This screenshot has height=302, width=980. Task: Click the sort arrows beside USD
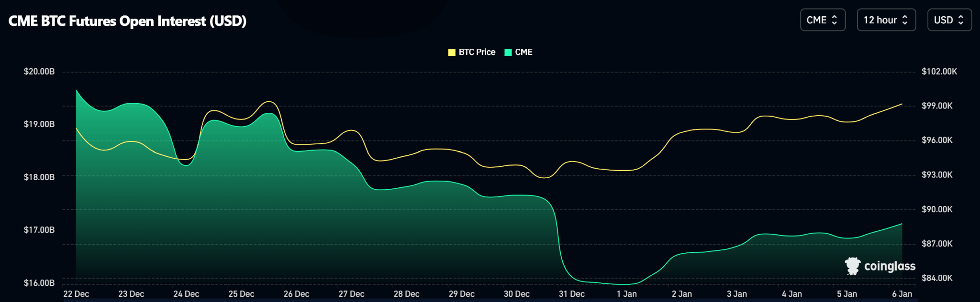pos(961,20)
